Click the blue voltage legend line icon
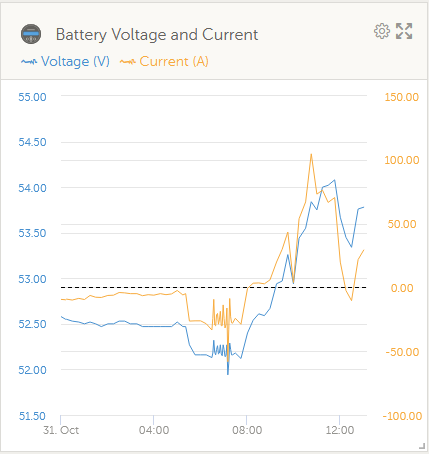Image resolution: width=429 pixels, height=454 pixels. 29,62
